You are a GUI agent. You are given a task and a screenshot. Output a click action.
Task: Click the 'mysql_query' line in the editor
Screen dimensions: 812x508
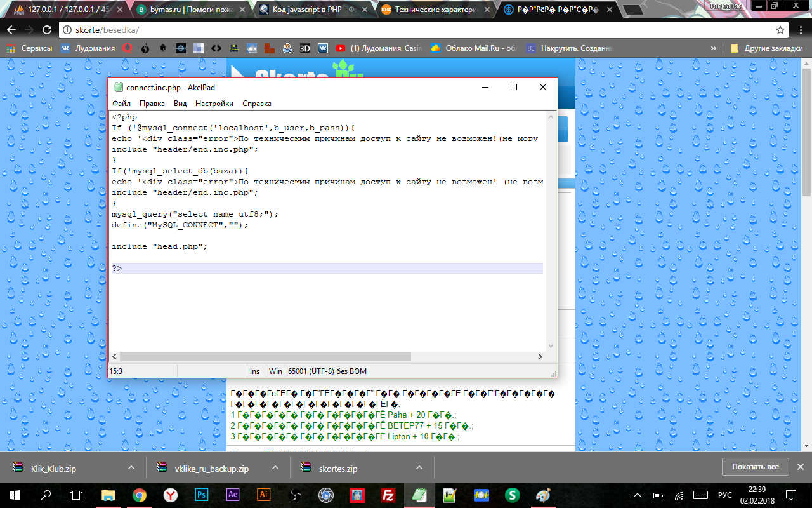[195, 214]
